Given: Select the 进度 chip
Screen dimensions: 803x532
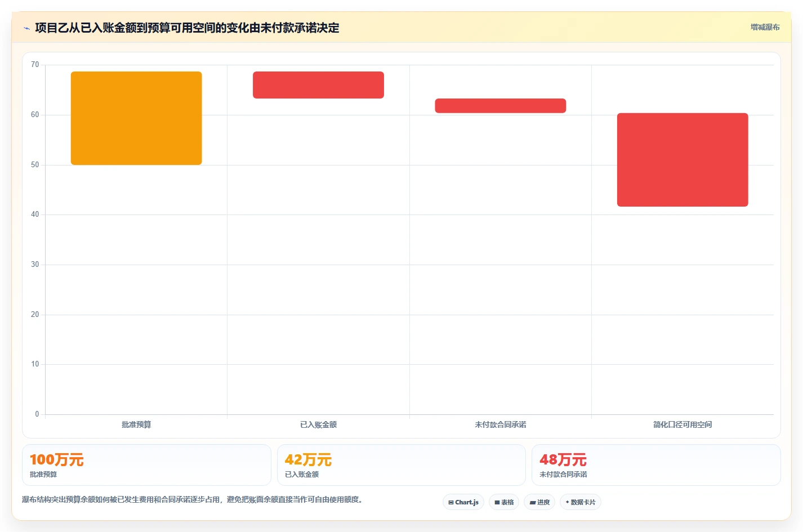Looking at the screenshot, I should (539, 502).
